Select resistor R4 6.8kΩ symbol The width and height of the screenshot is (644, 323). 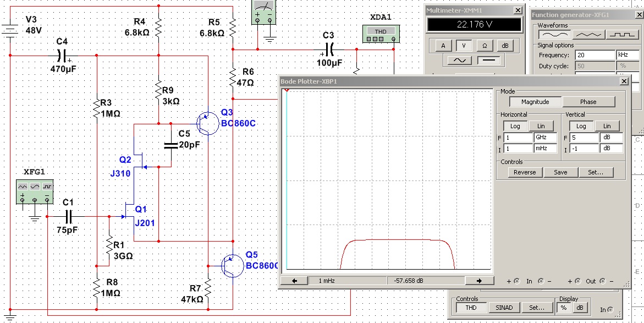(x=158, y=27)
